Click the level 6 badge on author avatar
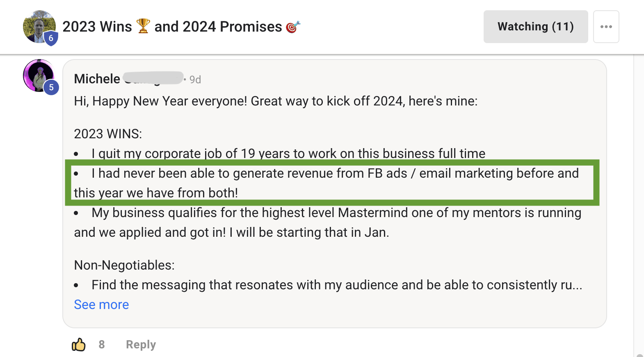644x357 pixels. tap(51, 38)
